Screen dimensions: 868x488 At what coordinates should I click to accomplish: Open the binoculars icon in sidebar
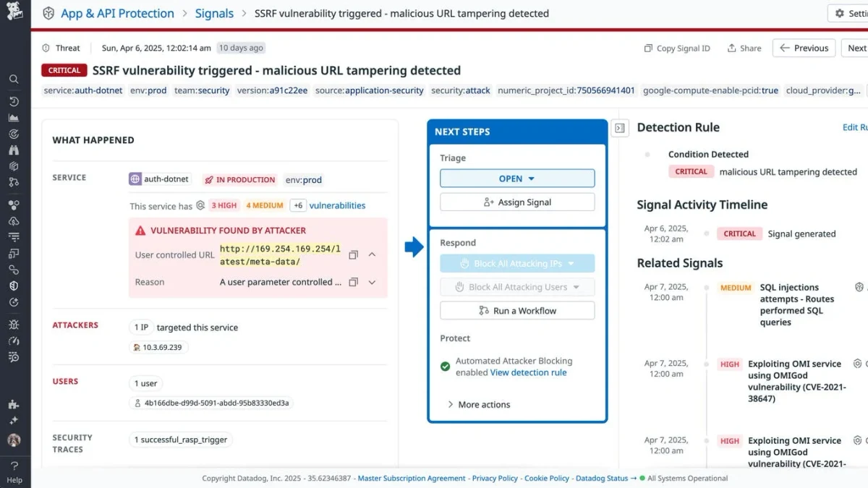14,150
